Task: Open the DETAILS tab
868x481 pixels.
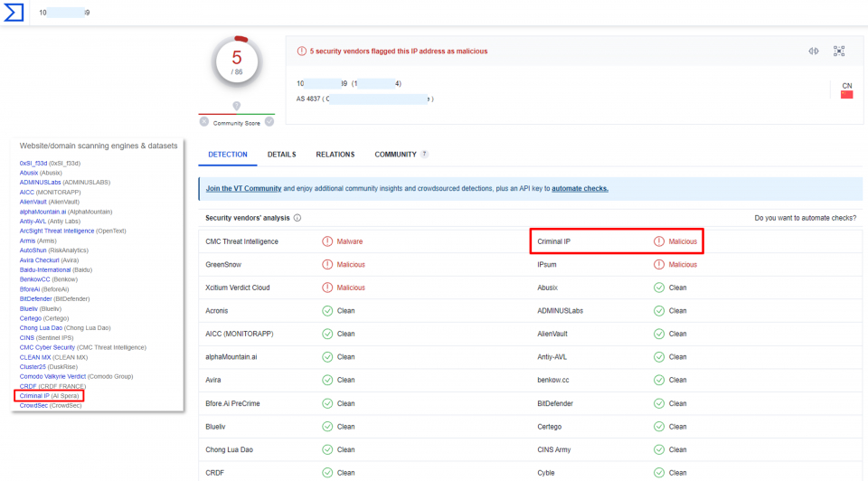Action: coord(281,155)
